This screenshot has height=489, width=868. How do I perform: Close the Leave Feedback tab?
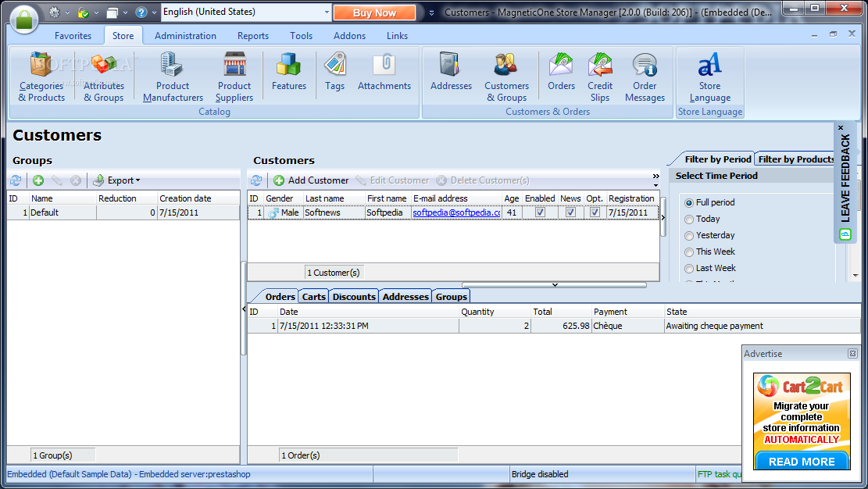(x=841, y=128)
